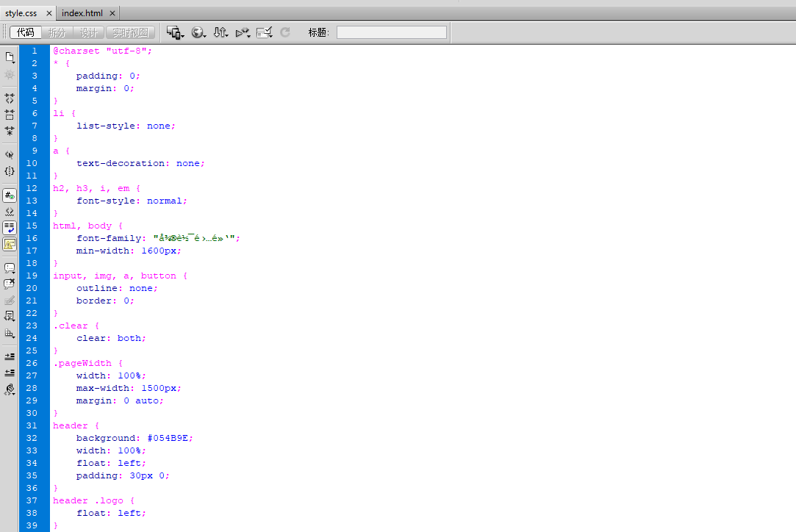Toggle line numbers display
Viewport: 796px width, 532px height.
[10, 195]
